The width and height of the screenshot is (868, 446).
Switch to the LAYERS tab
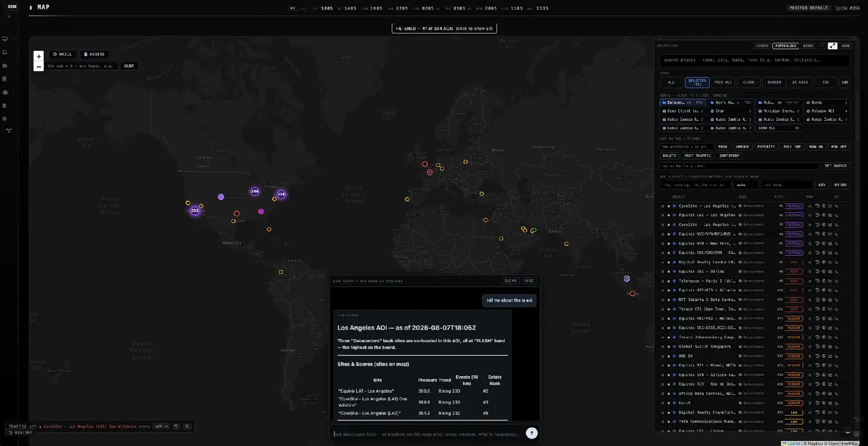pyautogui.click(x=762, y=46)
